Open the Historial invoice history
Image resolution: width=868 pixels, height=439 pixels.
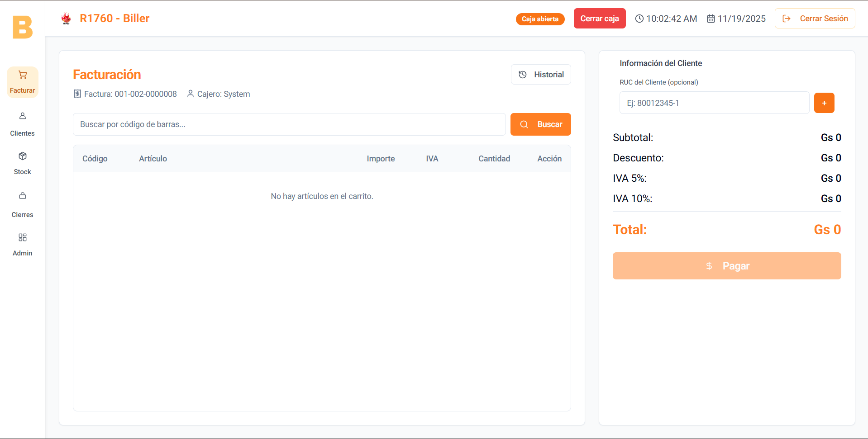pos(541,75)
